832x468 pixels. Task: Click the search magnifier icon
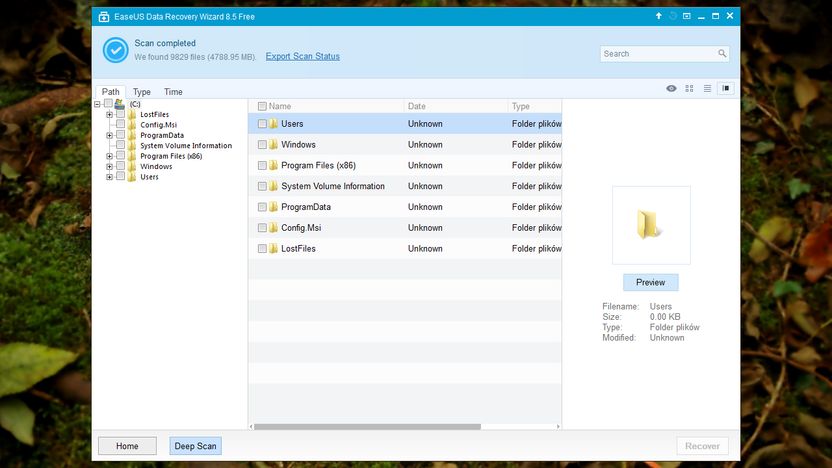[x=722, y=54]
